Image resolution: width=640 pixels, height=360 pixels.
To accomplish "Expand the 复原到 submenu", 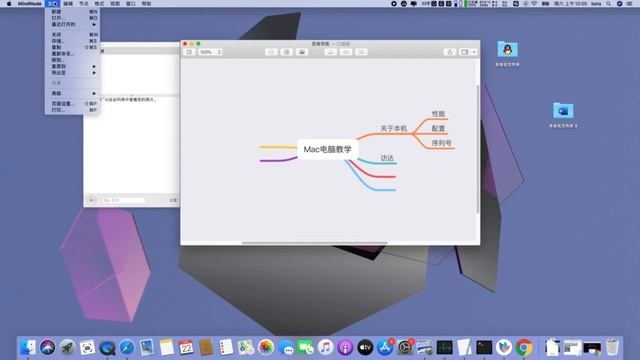I will pyautogui.click(x=73, y=66).
